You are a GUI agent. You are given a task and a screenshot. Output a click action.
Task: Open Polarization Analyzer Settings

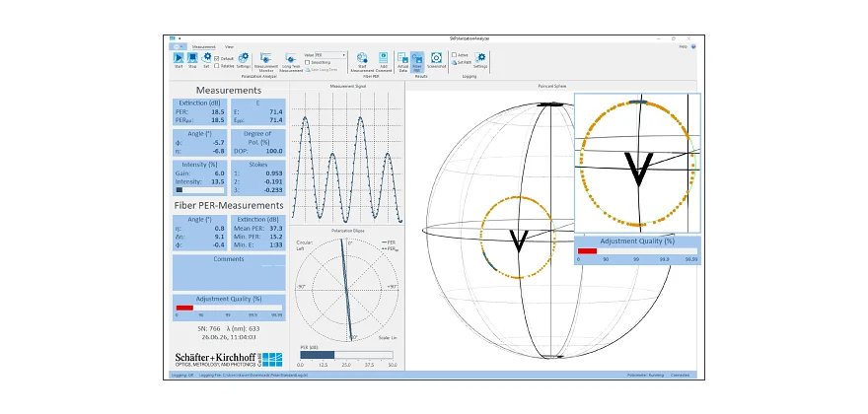pos(243,60)
